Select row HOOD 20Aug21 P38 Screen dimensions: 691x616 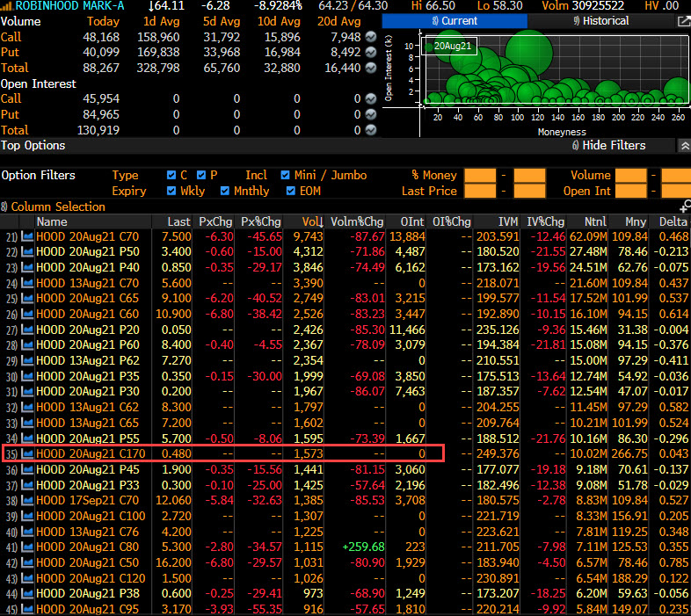[x=345, y=593]
